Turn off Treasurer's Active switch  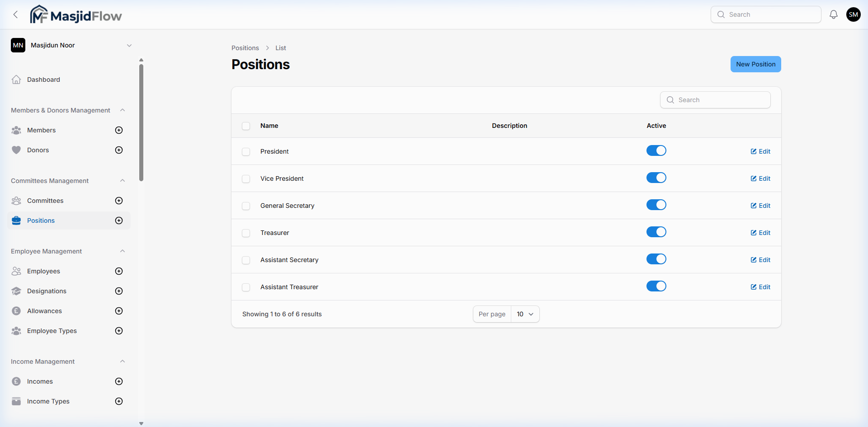[x=656, y=232]
